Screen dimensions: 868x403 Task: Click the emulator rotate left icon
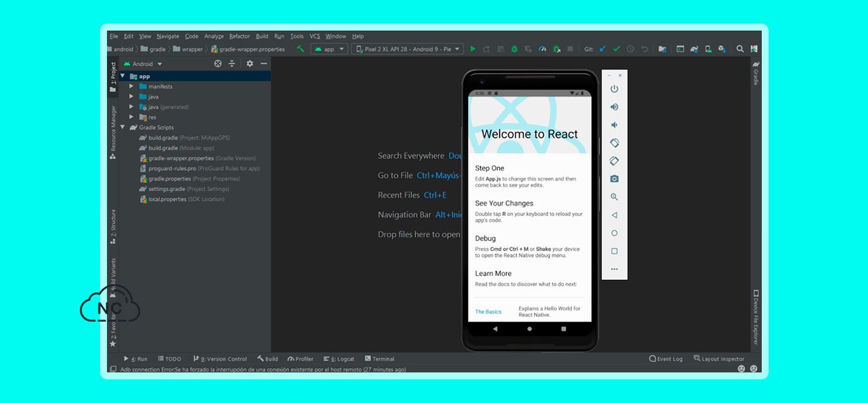point(614,143)
